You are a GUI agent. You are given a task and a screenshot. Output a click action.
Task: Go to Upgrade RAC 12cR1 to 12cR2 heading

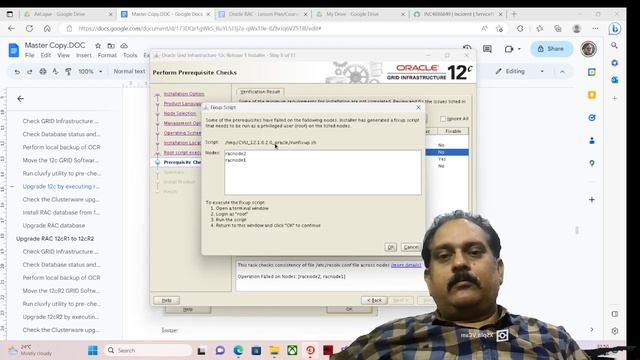[x=55, y=239]
